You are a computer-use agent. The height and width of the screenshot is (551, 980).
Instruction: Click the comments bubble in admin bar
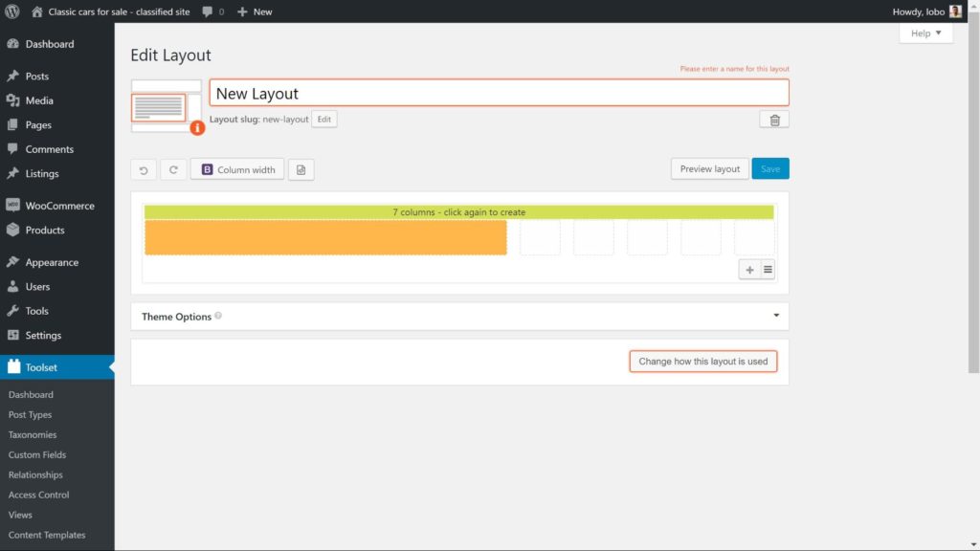[x=212, y=11]
